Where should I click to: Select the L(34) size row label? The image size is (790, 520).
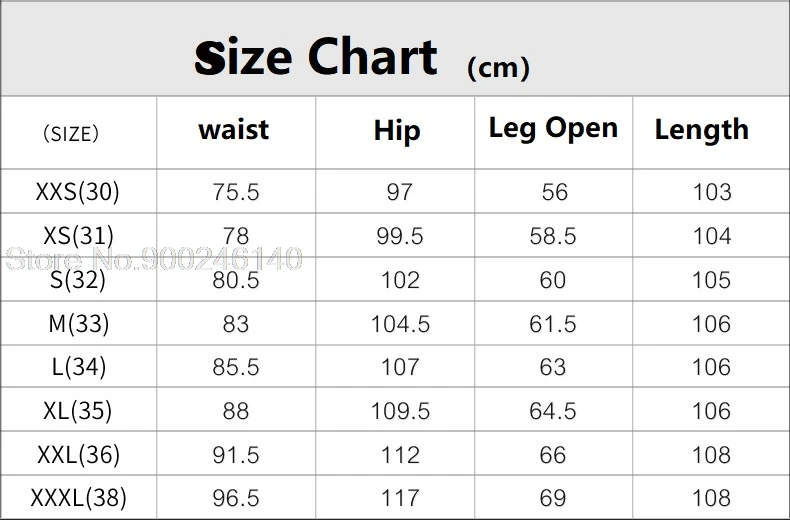[78, 367]
